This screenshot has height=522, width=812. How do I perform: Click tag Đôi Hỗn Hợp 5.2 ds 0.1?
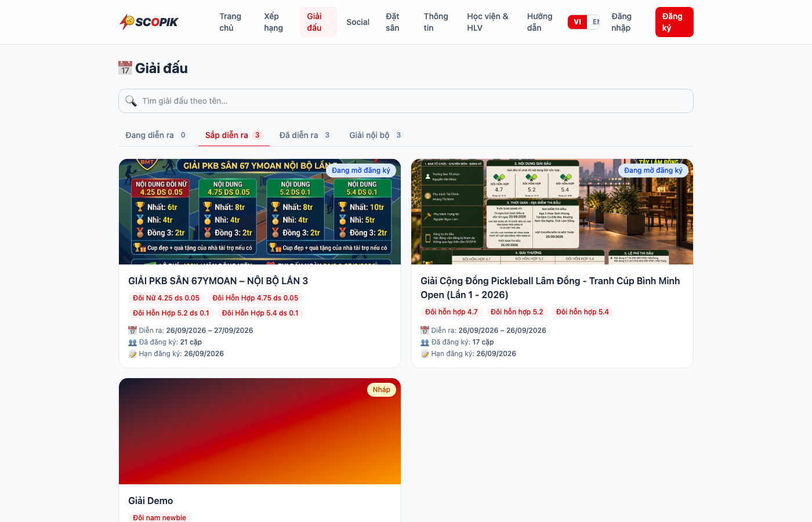click(171, 313)
